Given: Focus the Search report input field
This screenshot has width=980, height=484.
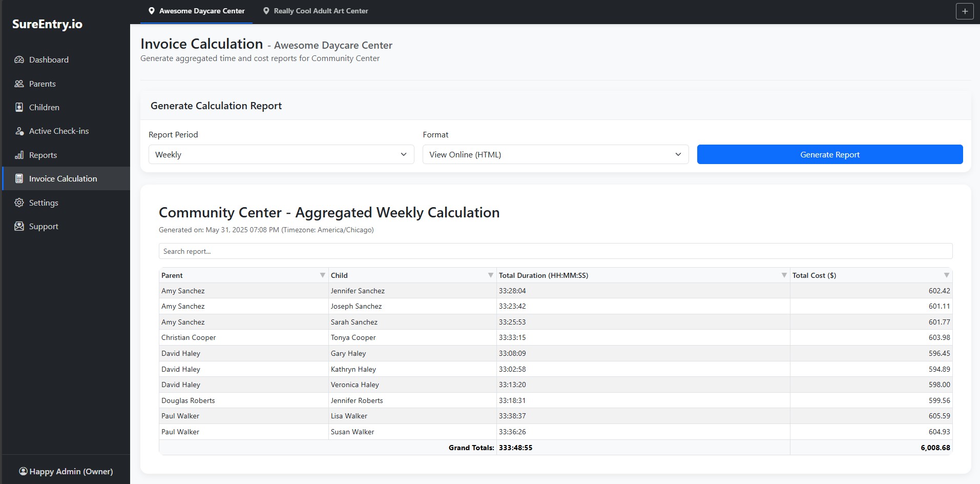Looking at the screenshot, I should click(555, 251).
